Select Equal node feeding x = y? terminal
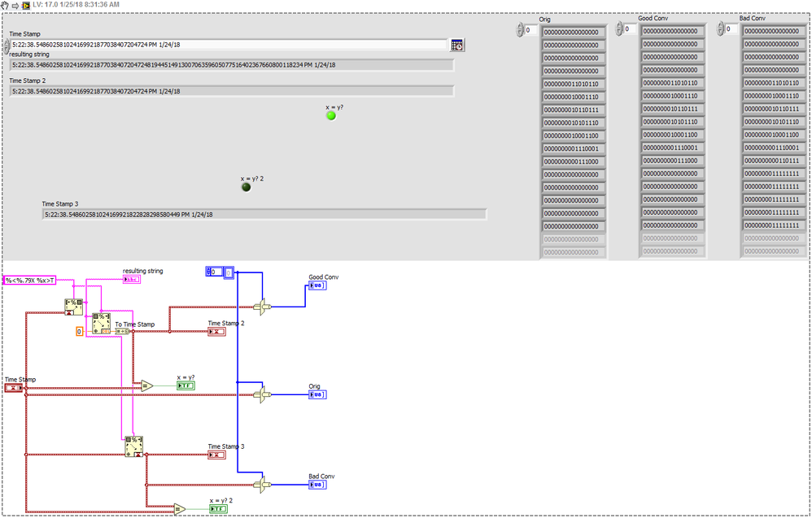 tap(147, 385)
